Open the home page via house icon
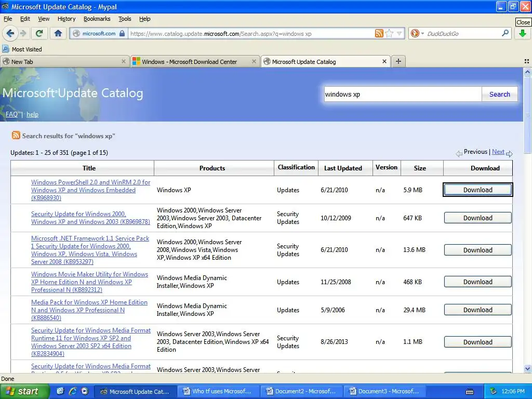Screen dimensions: 532x399 pyautogui.click(x=58, y=33)
